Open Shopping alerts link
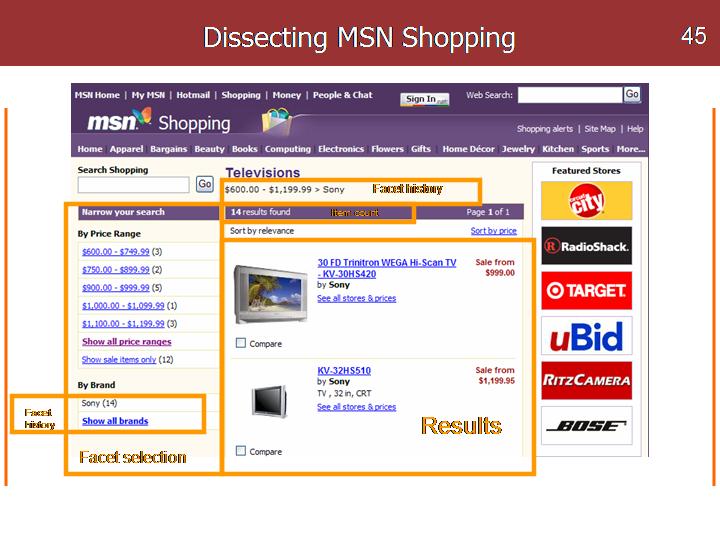This screenshot has height=540, width=720. point(545,129)
